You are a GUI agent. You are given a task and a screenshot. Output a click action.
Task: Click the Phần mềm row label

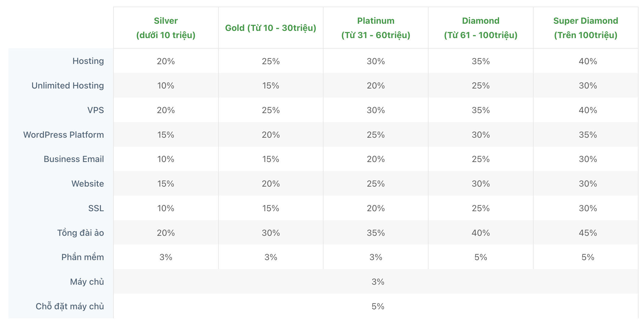click(83, 257)
